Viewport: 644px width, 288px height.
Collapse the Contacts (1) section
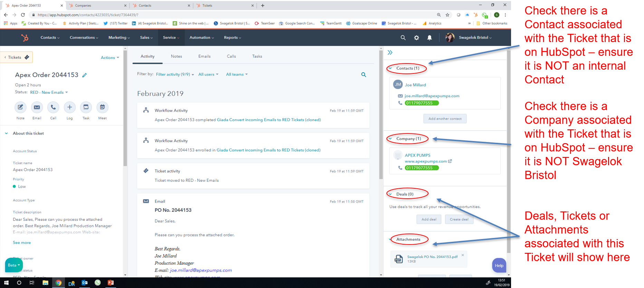[391, 68]
